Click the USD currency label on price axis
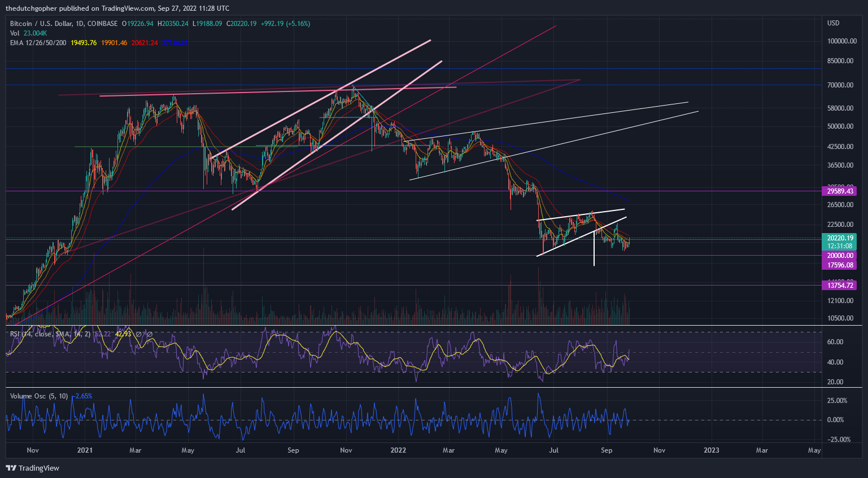Image resolution: width=868 pixels, height=478 pixels. coord(834,23)
